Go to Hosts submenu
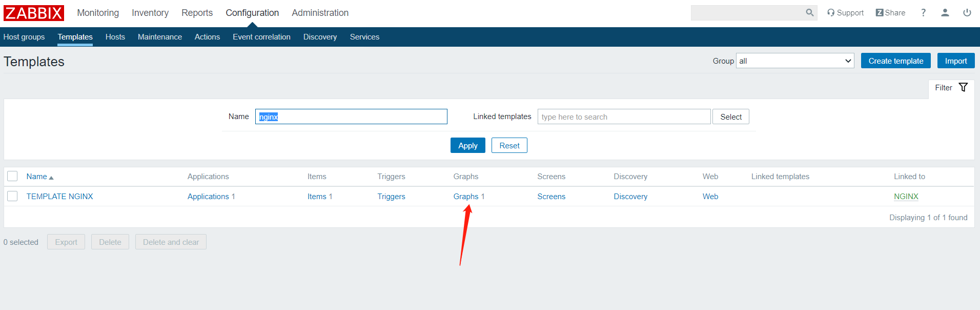 [x=115, y=37]
